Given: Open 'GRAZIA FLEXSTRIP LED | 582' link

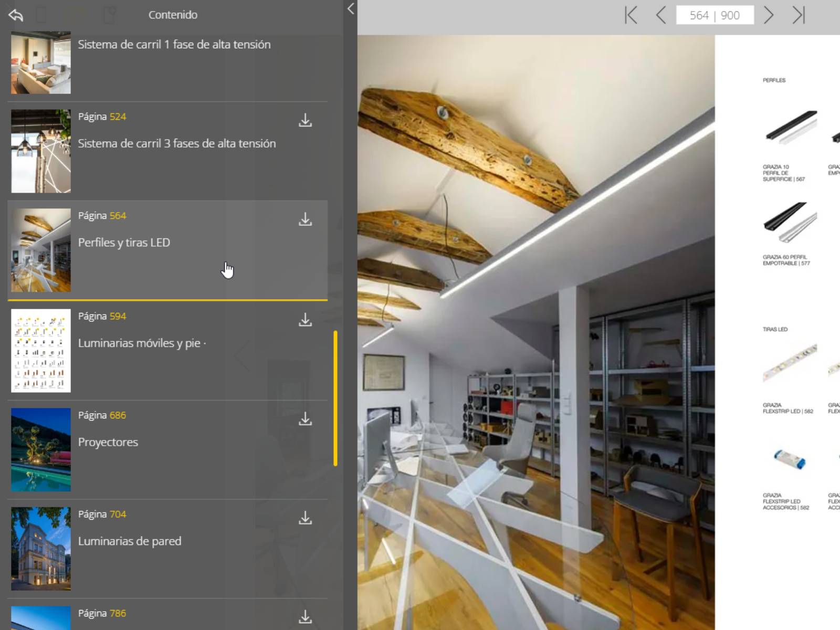Looking at the screenshot, I should [x=787, y=408].
